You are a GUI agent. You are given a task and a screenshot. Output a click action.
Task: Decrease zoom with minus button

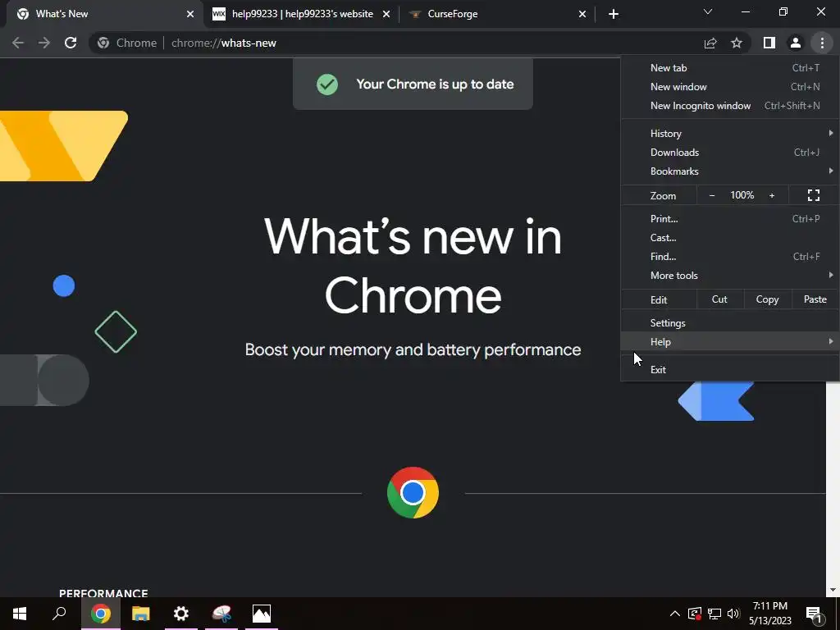(x=712, y=195)
